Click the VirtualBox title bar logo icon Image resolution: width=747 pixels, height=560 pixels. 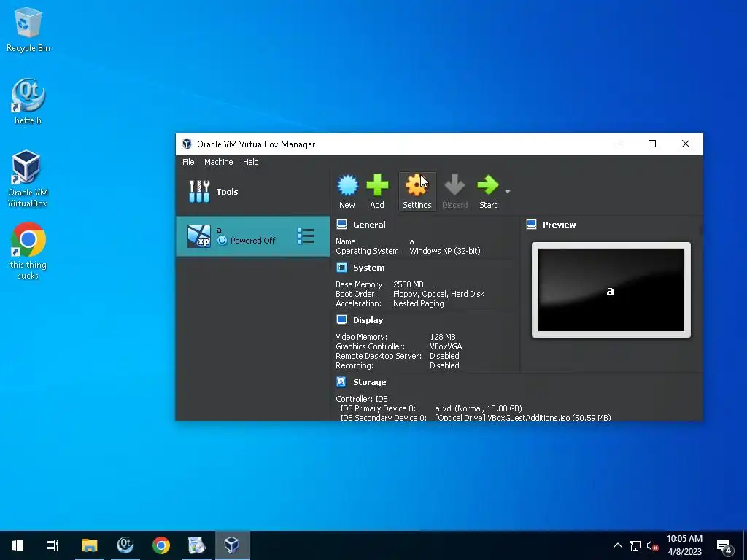pyautogui.click(x=187, y=144)
